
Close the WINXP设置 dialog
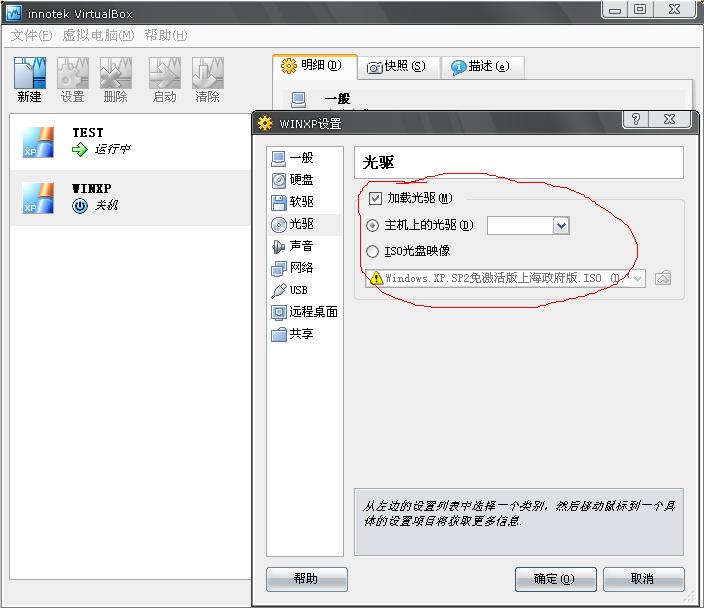pyautogui.click(x=669, y=119)
